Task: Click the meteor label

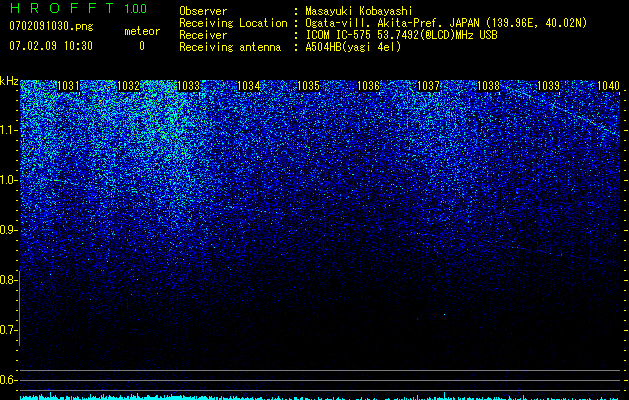Action: 142,31
